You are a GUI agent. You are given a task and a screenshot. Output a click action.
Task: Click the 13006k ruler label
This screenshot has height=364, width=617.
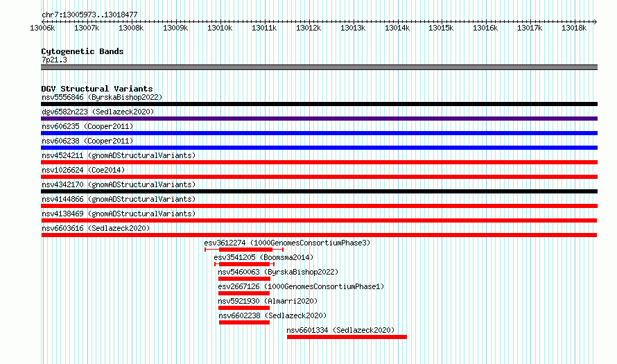pos(42,28)
